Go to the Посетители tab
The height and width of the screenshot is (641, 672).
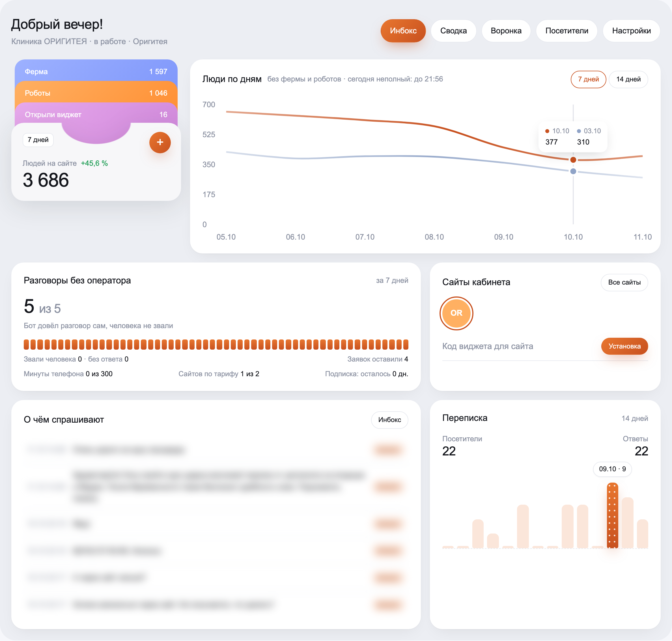(567, 31)
